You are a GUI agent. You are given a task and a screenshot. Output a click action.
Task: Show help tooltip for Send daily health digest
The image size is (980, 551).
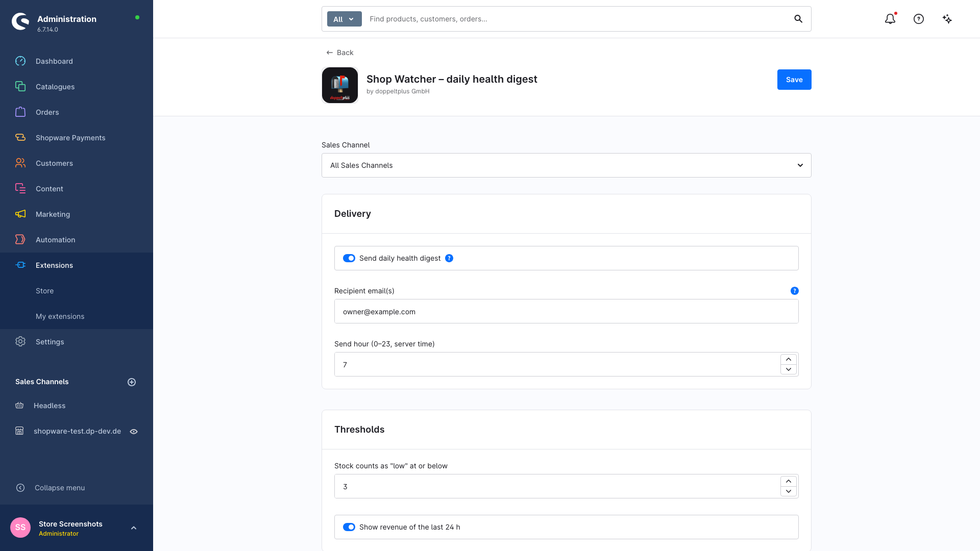click(449, 258)
